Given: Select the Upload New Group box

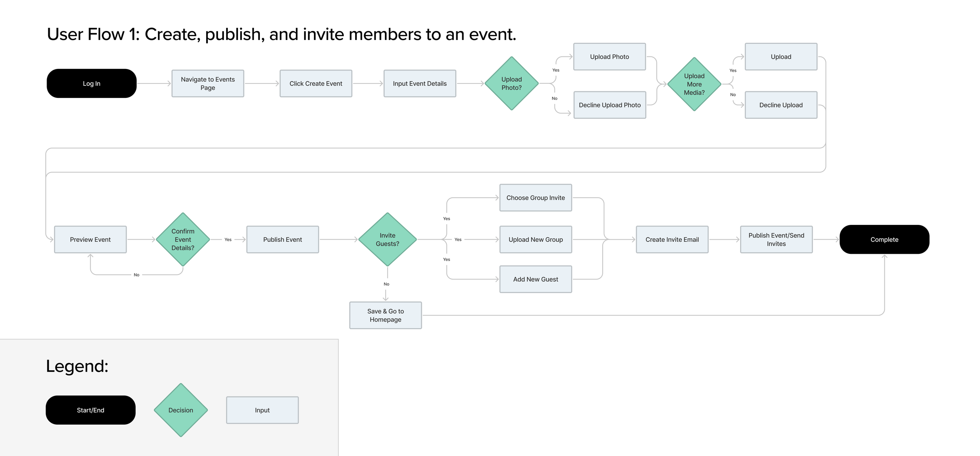Looking at the screenshot, I should click(535, 239).
